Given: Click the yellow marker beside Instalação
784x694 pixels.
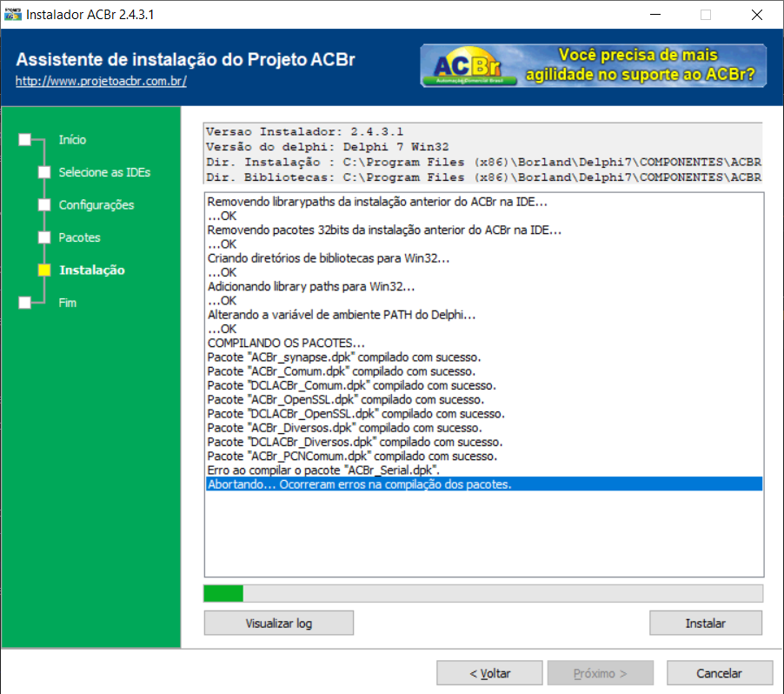Looking at the screenshot, I should pos(44,270).
